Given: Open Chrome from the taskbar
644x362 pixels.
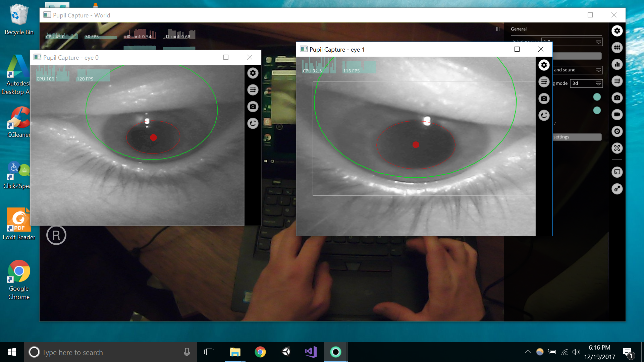Looking at the screenshot, I should [x=260, y=352].
